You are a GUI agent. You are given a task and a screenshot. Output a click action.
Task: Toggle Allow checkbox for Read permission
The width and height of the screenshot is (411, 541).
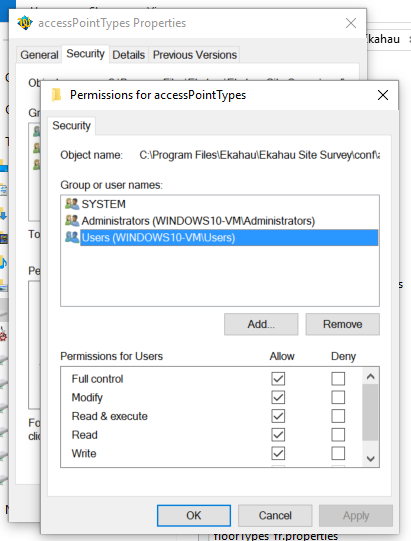(278, 434)
